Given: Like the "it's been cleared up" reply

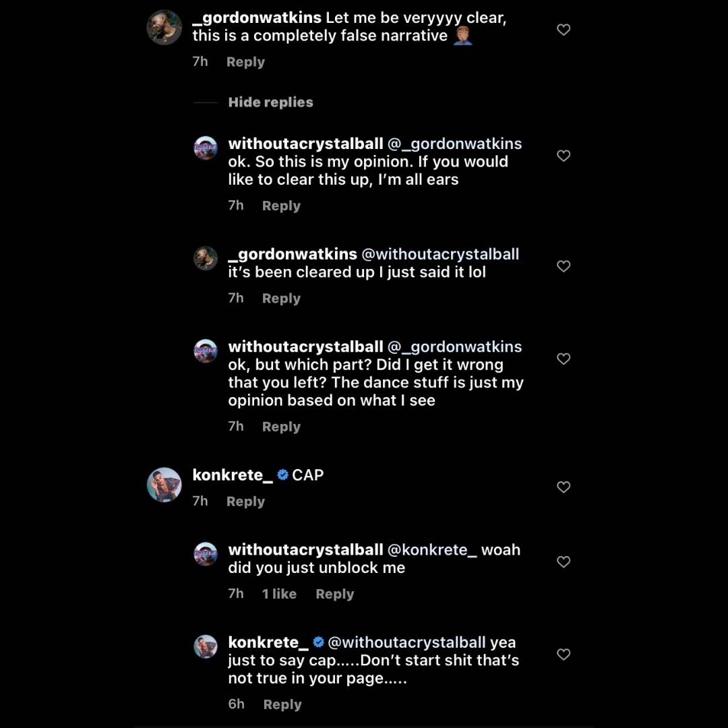Looking at the screenshot, I should (564, 266).
